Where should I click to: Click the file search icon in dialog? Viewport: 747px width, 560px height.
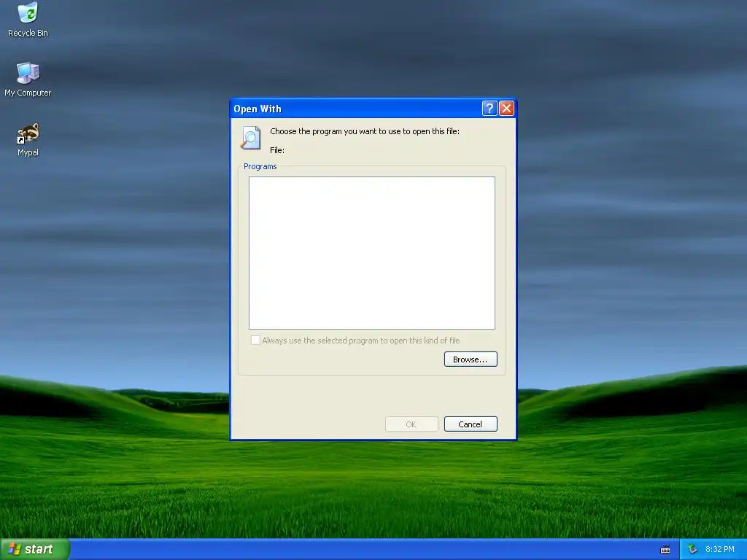pos(251,138)
